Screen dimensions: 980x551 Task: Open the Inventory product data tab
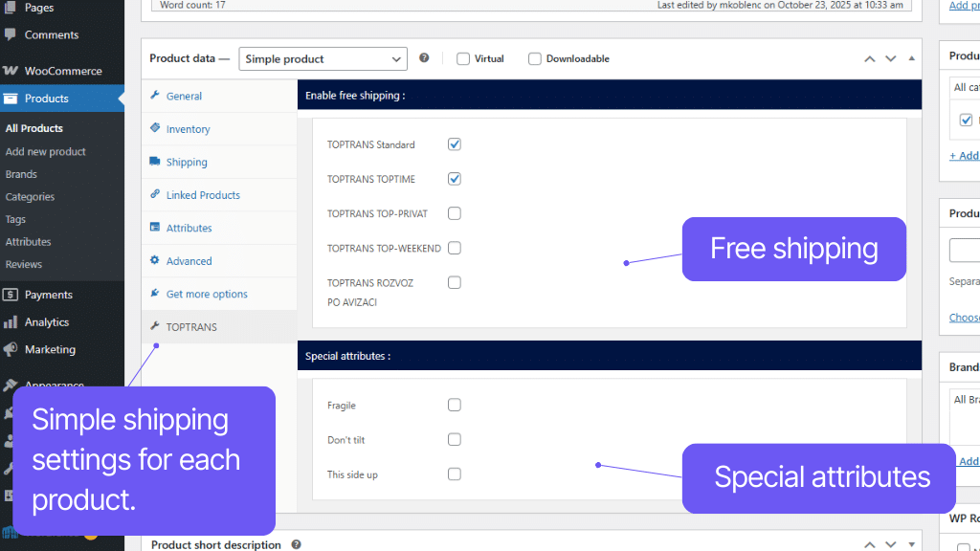point(219,129)
